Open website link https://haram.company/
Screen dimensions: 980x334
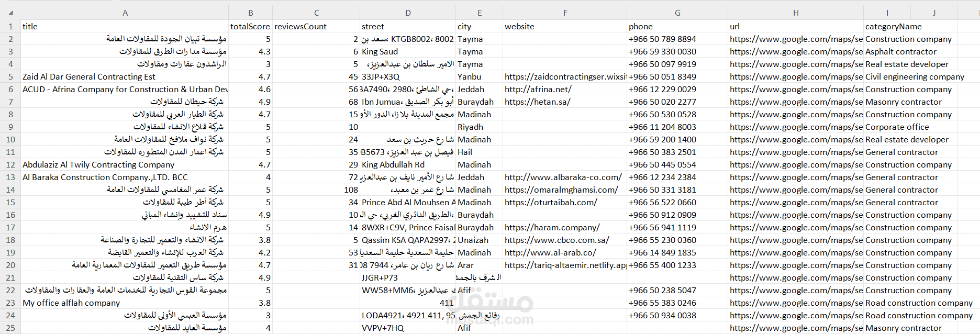552,228
